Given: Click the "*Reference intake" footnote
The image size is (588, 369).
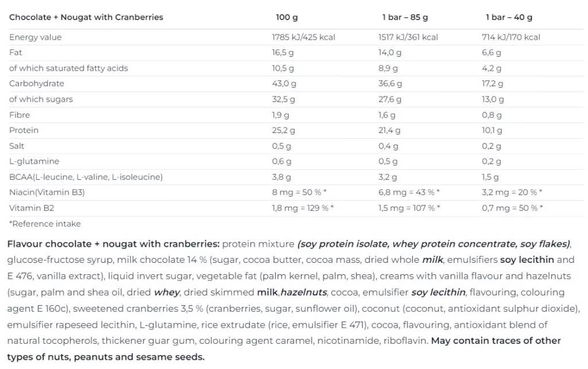Looking at the screenshot, I should (x=45, y=223).
